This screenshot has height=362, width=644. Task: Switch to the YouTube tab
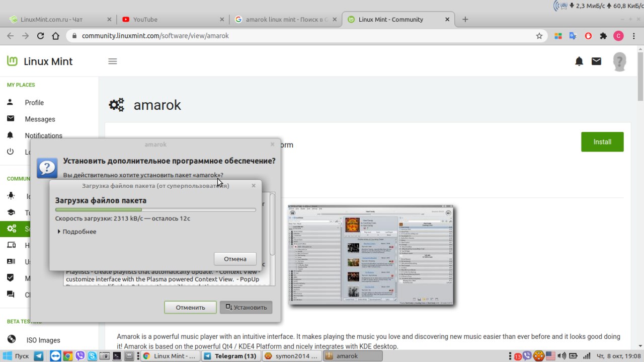pos(173,19)
